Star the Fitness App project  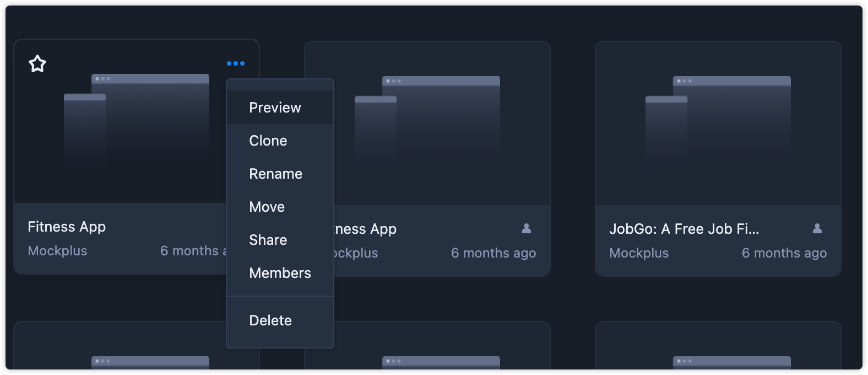pyautogui.click(x=37, y=63)
